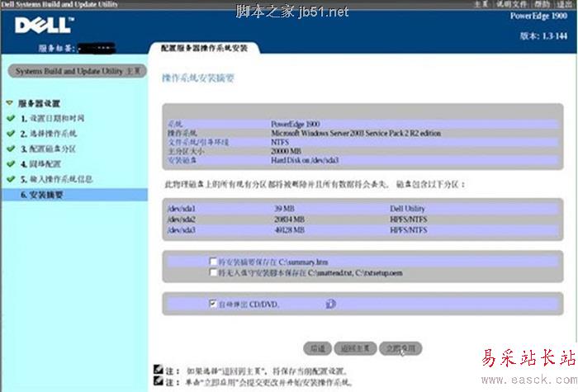Click the 立即应用 button
This screenshot has height=392, width=578.
(x=400, y=348)
